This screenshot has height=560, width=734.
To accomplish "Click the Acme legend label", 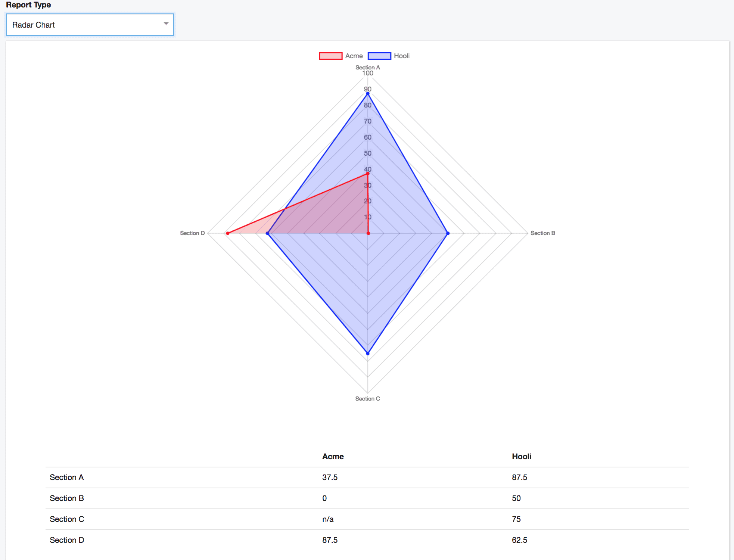I will coord(354,56).
